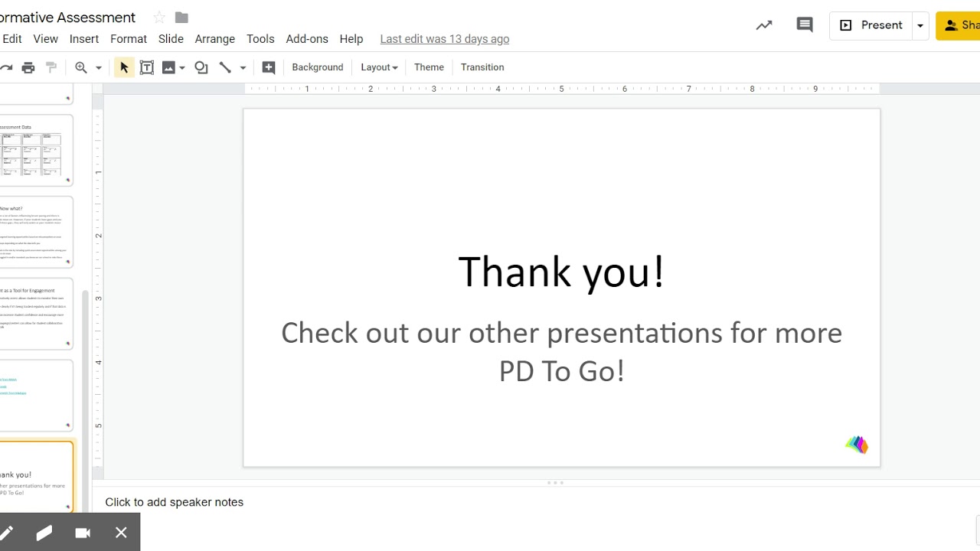Open the zoom dropdown arrow

click(98, 67)
